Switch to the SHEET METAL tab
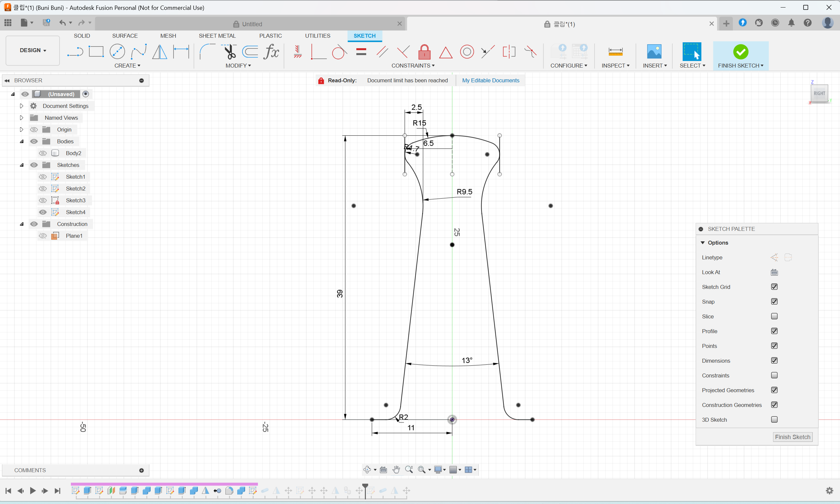Viewport: 840px width, 504px height. point(217,36)
